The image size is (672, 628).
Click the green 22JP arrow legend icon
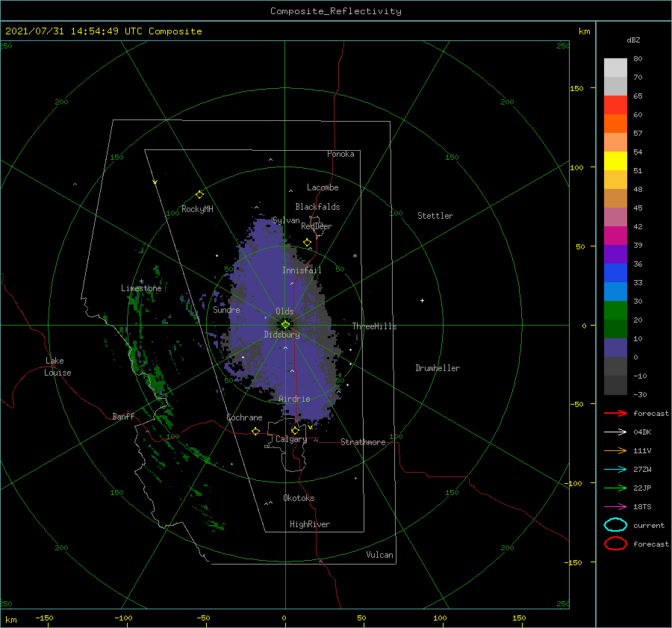[x=615, y=488]
